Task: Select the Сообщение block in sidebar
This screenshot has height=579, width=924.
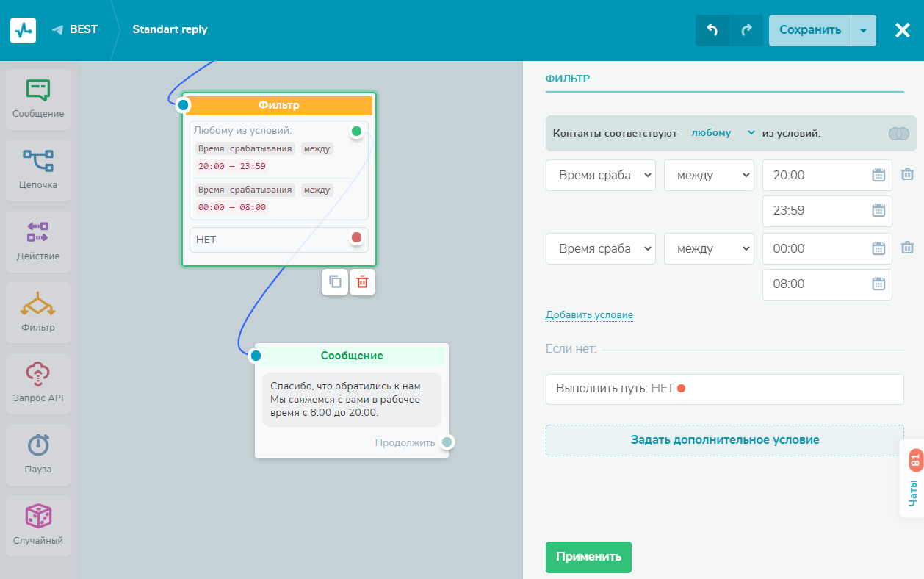Action: [x=38, y=99]
